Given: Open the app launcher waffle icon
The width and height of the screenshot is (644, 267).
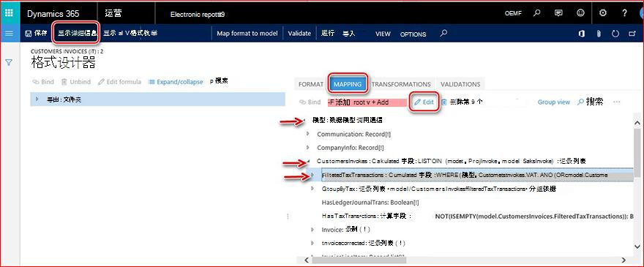Looking at the screenshot, I should 10,13.
